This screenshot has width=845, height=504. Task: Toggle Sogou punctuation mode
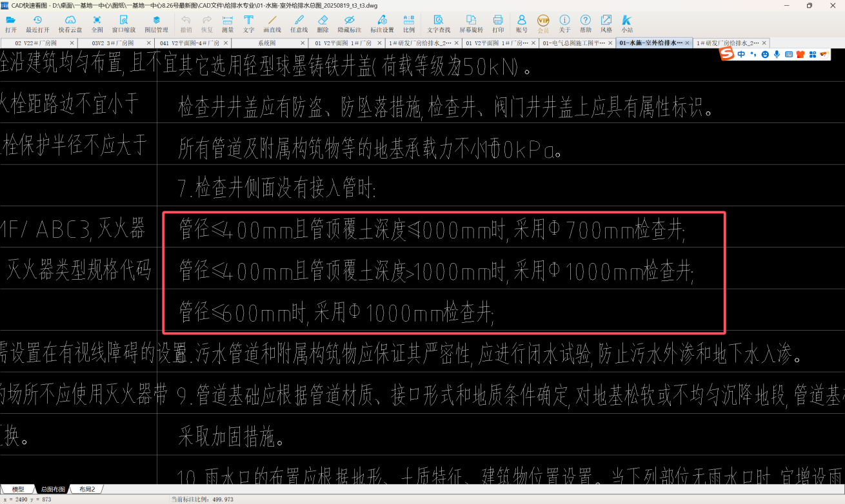click(753, 55)
